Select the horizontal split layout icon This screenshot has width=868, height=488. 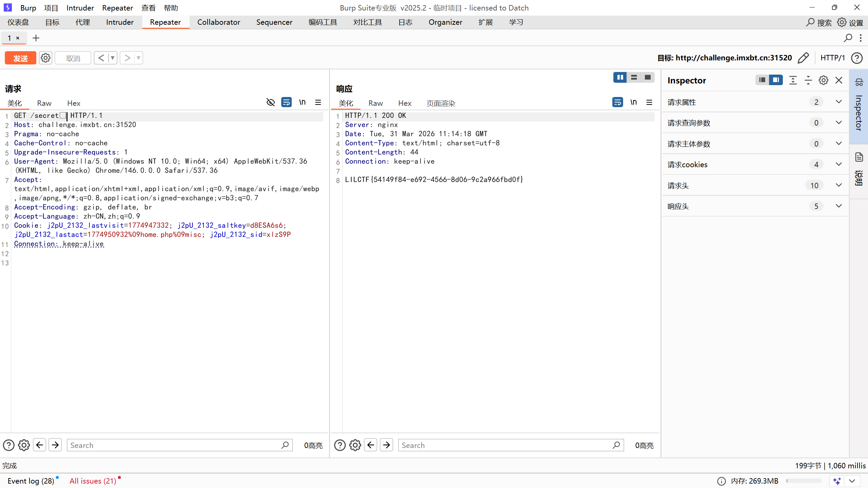point(634,77)
